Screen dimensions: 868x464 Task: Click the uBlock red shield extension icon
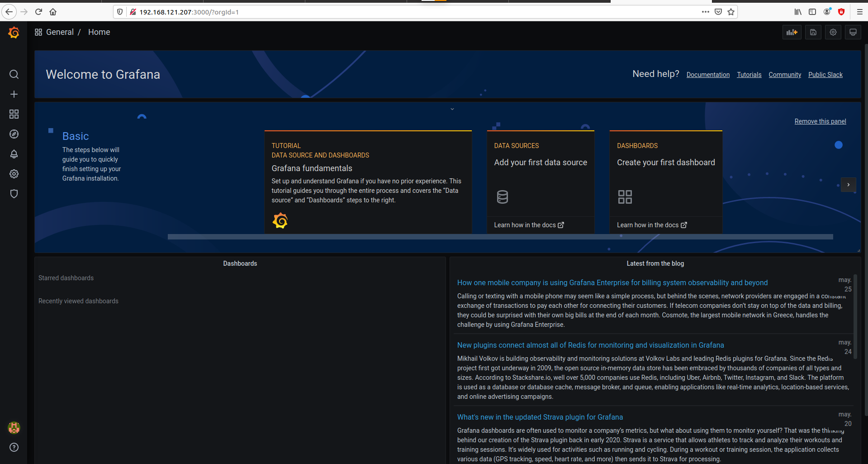tap(841, 12)
